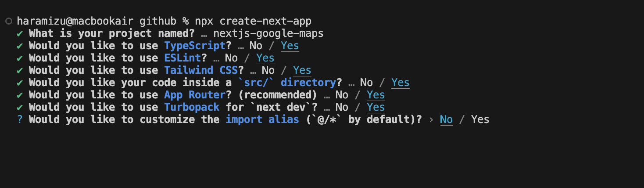
Task: Click the checkmark beside the App Router question
Action: point(20,95)
